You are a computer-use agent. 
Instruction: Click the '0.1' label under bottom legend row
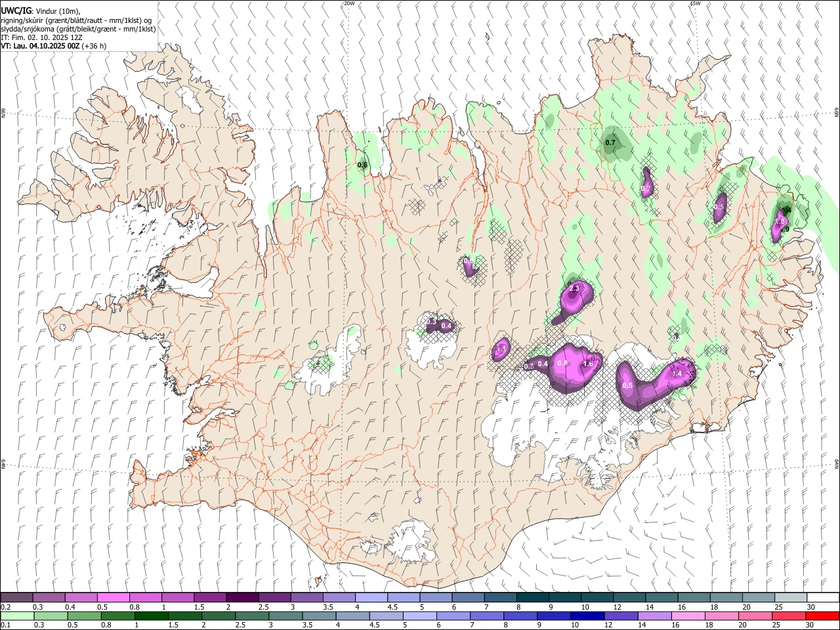6,625
